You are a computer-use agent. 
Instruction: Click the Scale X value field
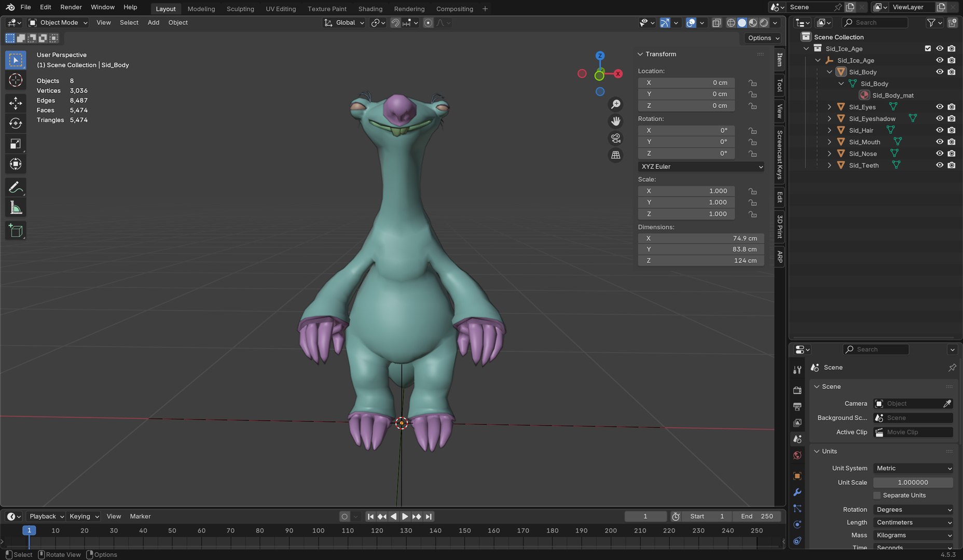(686, 191)
